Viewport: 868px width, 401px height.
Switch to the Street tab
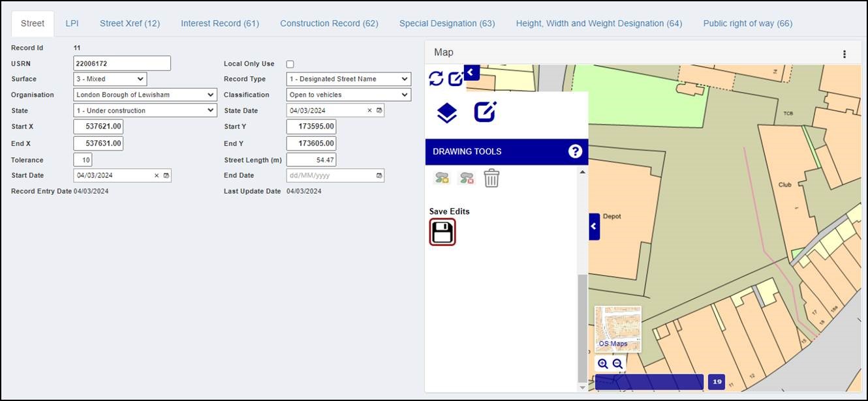tap(33, 23)
